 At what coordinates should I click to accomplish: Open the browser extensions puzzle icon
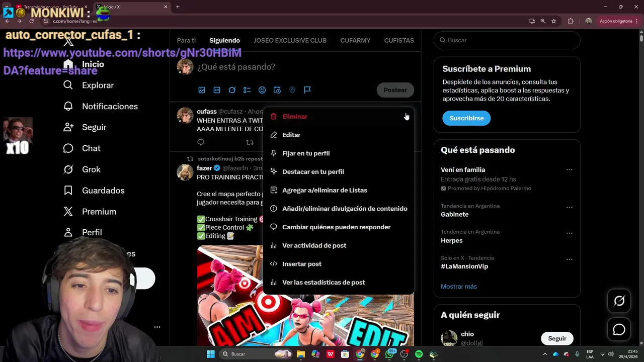[571, 21]
